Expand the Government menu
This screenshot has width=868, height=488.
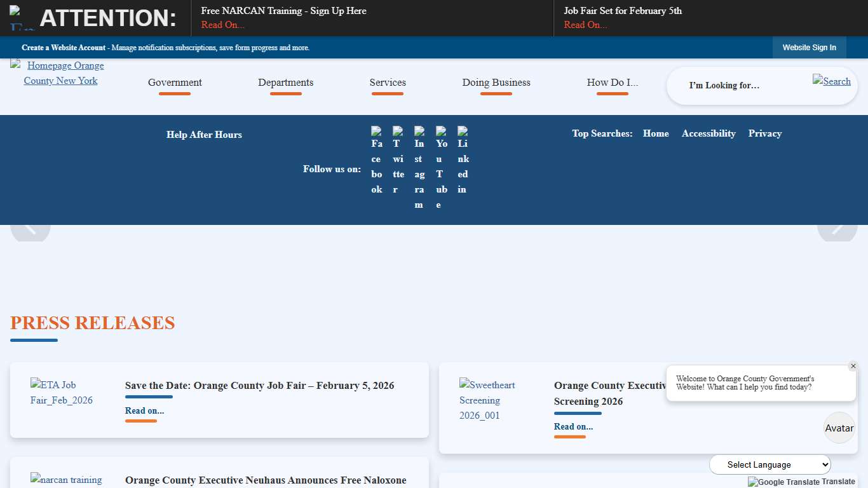pos(175,83)
